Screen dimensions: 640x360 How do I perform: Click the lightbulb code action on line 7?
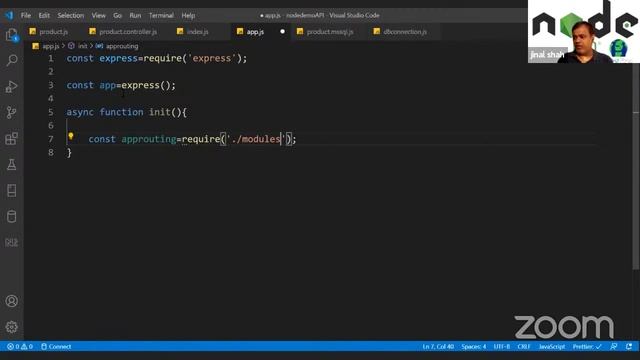pos(71,136)
